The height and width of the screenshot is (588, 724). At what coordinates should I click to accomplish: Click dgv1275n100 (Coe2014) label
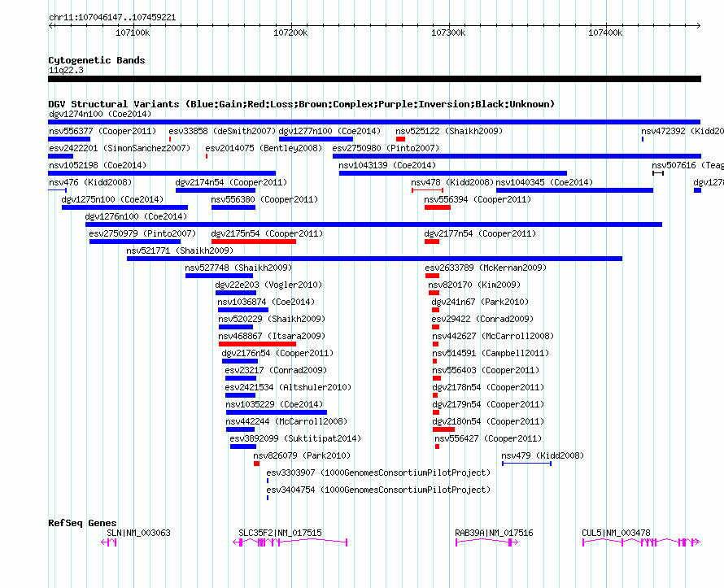click(x=112, y=199)
